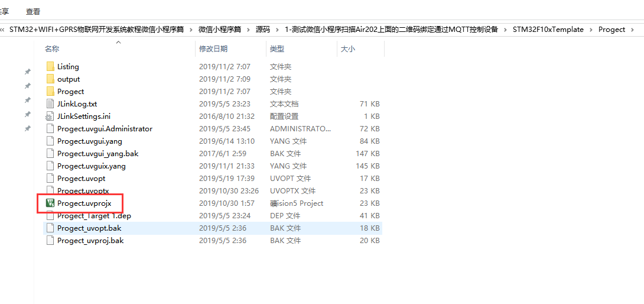Click date 2019/6/14 13:10 cell
Screen dimensions: 644x304
coord(227,141)
